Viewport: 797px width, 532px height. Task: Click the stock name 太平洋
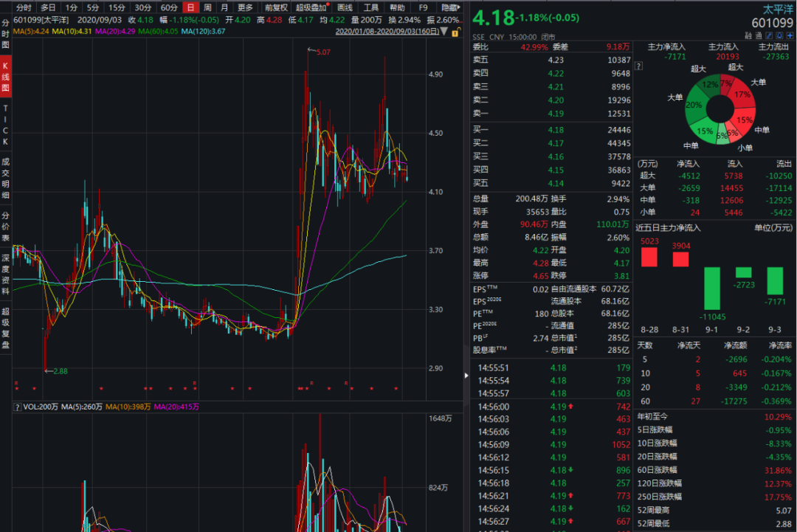click(779, 9)
